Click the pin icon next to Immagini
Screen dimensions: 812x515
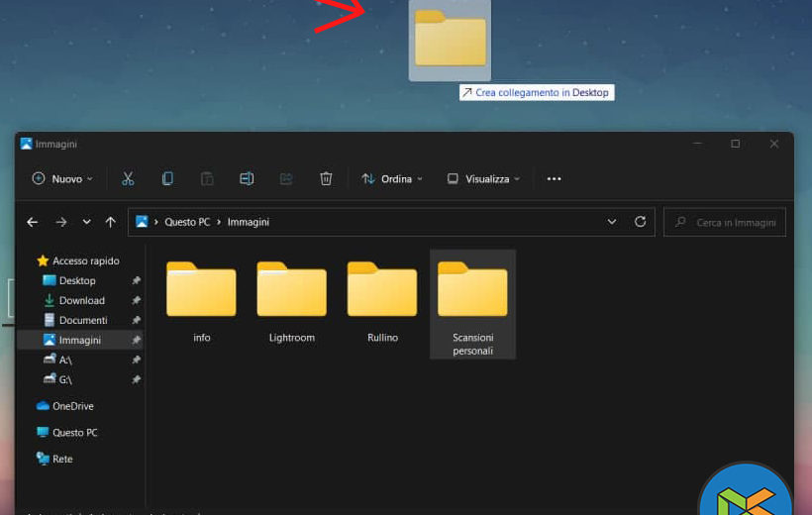pyautogui.click(x=137, y=340)
